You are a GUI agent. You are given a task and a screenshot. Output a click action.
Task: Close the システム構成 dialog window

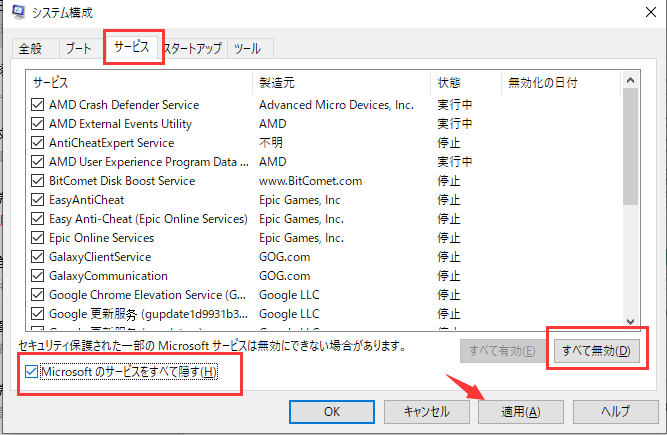click(x=645, y=14)
